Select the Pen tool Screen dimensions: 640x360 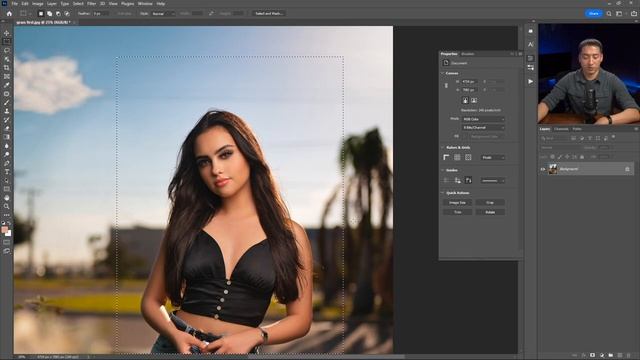(x=7, y=163)
